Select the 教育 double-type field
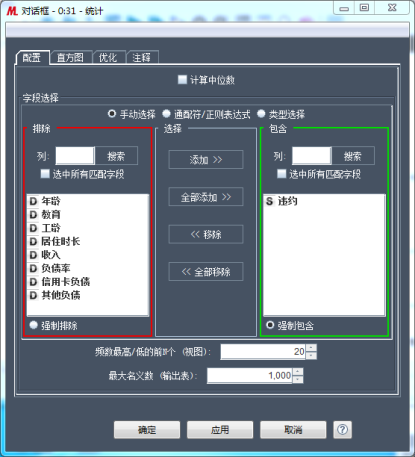The image size is (415, 457). (x=87, y=214)
